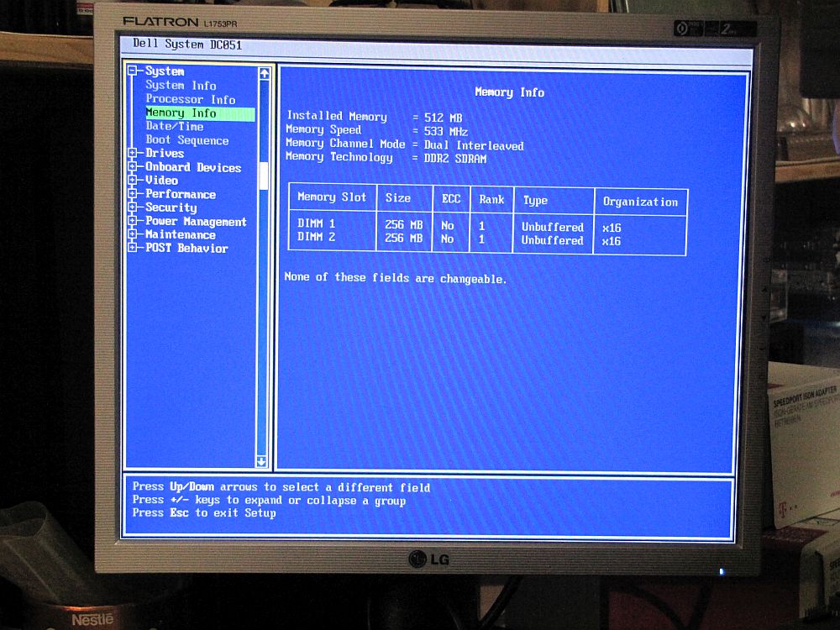Click the Memory Speed label
Screen dimensions: 840x630
[x=323, y=129]
